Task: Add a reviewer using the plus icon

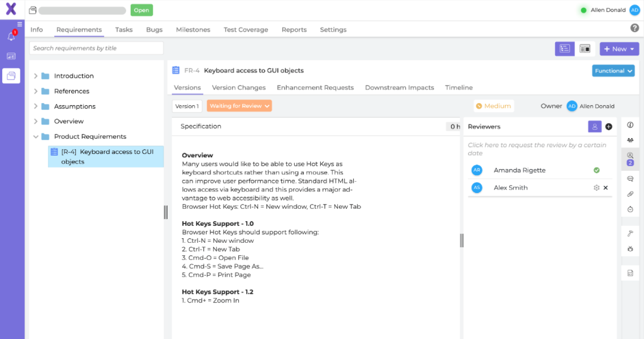Action: click(608, 126)
